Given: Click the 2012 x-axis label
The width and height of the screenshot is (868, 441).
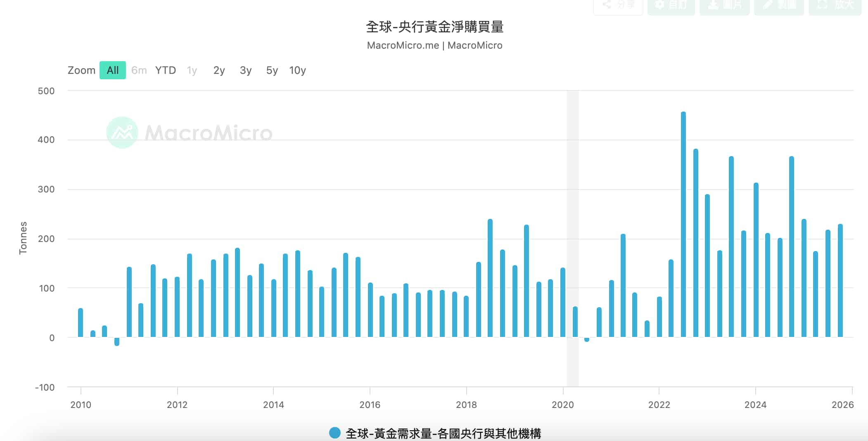Looking at the screenshot, I should (x=177, y=405).
